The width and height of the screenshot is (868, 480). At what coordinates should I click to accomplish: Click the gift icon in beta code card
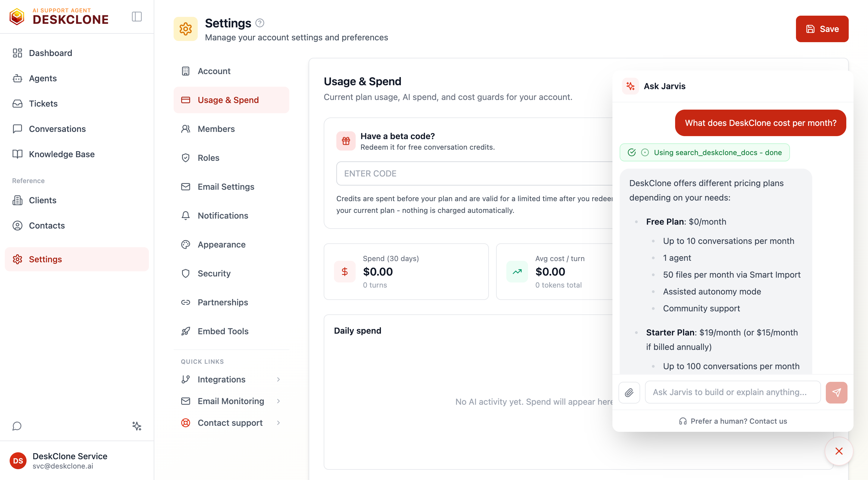point(346,141)
